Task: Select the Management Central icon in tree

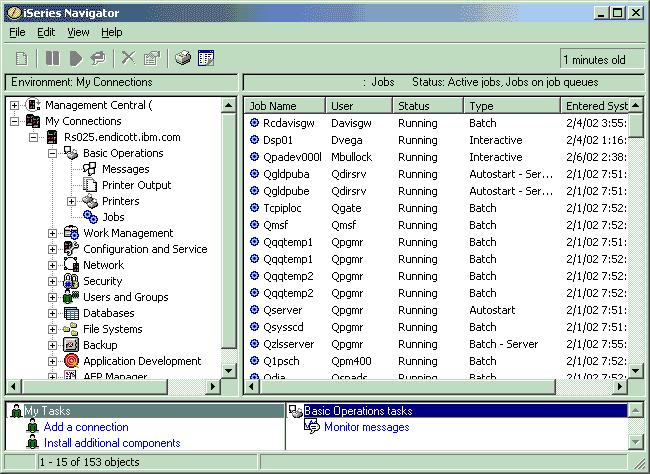Action: pos(33,105)
